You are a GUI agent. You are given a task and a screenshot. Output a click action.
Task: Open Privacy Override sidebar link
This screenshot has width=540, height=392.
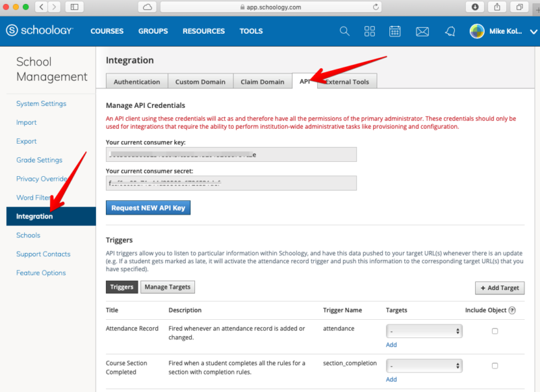tap(42, 179)
